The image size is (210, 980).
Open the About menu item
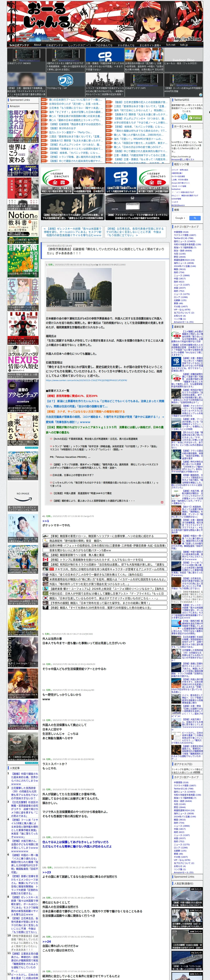(x=37, y=45)
